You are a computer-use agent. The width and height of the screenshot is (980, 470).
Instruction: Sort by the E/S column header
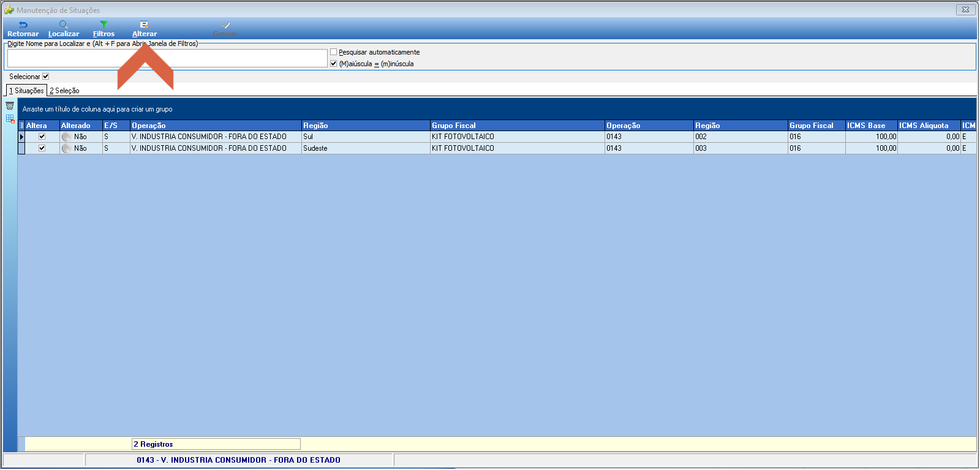[x=116, y=126]
